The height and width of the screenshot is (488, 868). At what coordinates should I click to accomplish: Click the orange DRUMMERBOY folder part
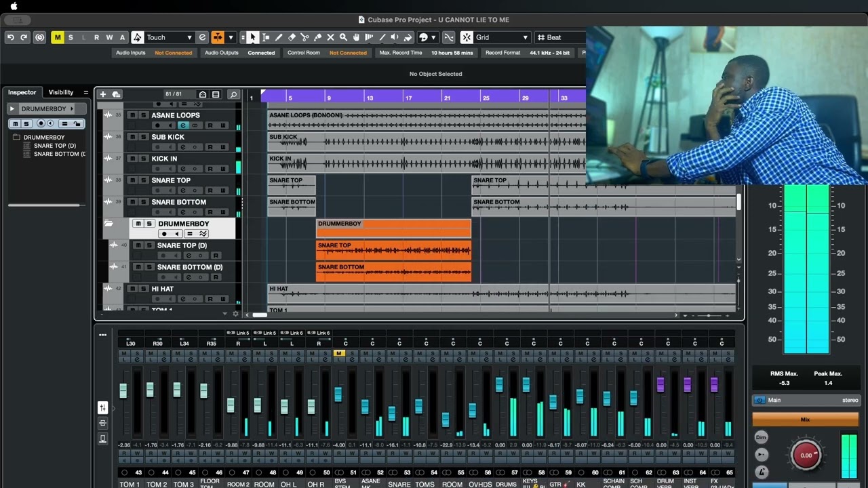click(393, 228)
